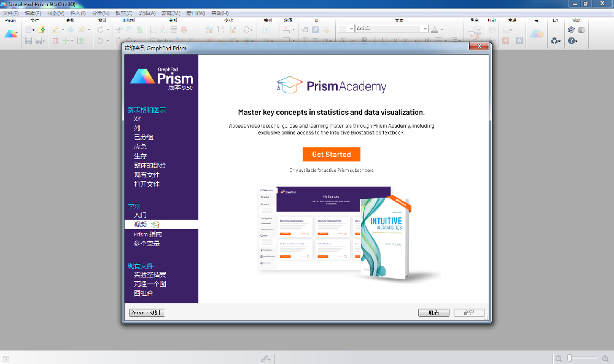Open the Analyze (N) menu
Viewport: 614px width, 364px height.
coord(101,13)
